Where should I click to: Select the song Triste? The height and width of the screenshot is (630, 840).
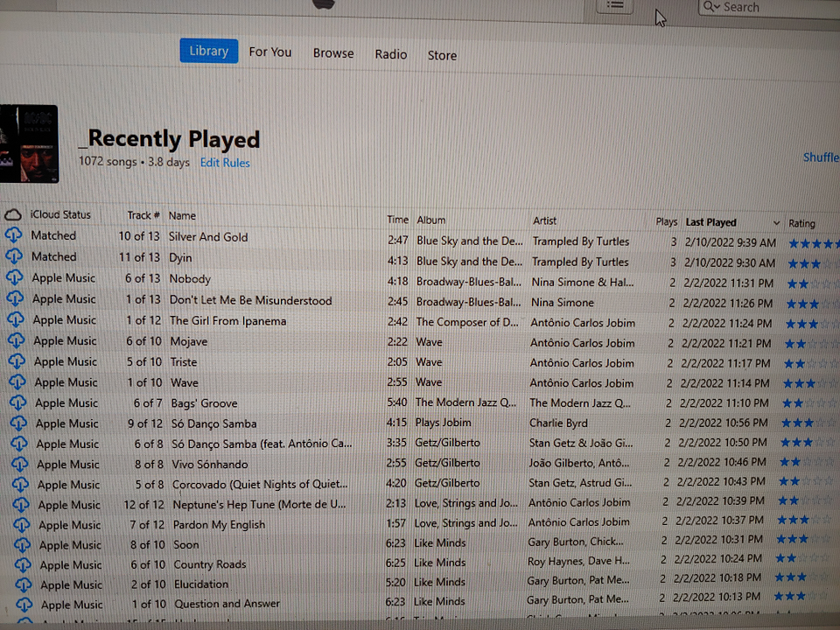point(184,362)
